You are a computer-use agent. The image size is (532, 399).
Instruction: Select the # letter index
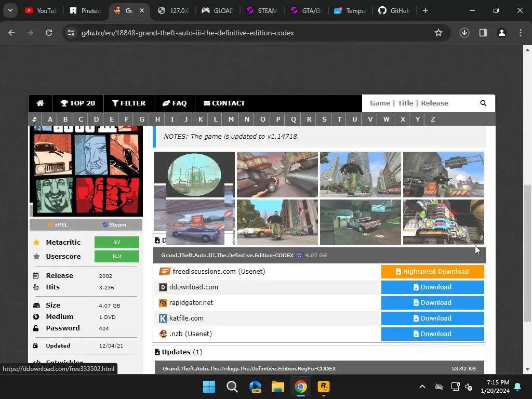[35, 119]
